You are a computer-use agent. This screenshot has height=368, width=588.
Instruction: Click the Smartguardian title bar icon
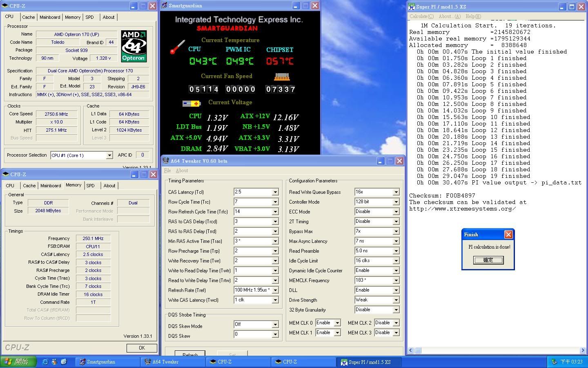coord(164,6)
